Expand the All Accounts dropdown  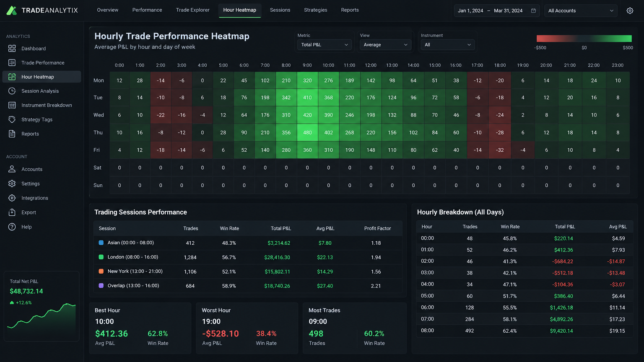[x=581, y=11]
